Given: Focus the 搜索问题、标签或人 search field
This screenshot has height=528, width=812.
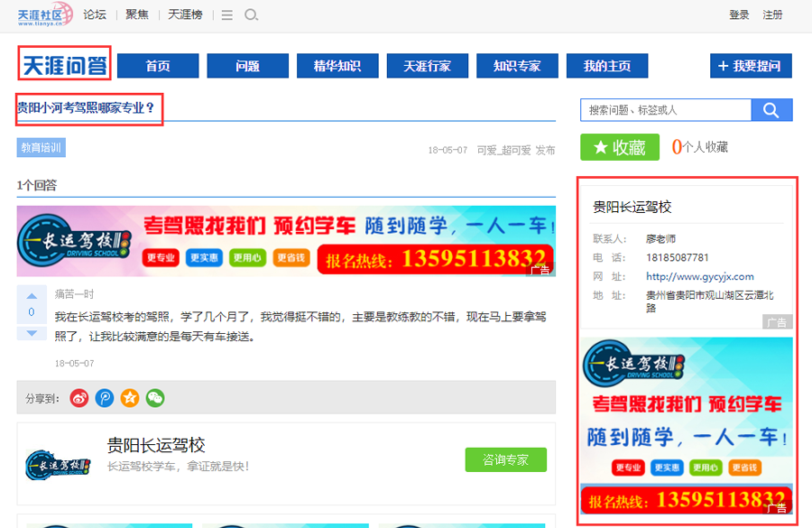Looking at the screenshot, I should coord(666,110).
